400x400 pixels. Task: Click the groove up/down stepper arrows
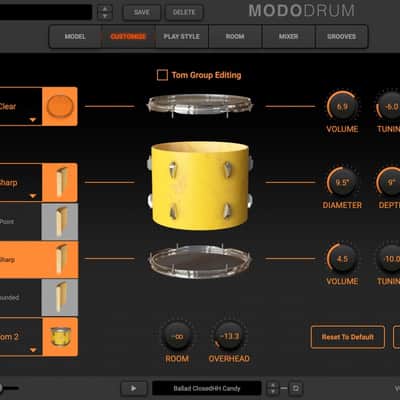pyautogui.click(x=273, y=388)
